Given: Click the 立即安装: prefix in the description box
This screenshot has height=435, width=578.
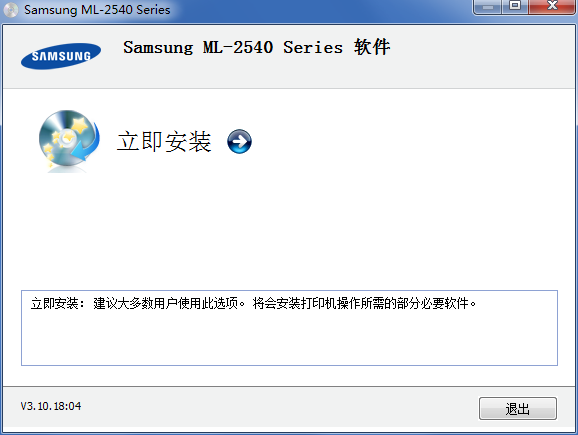Looking at the screenshot, I should click(x=58, y=303).
